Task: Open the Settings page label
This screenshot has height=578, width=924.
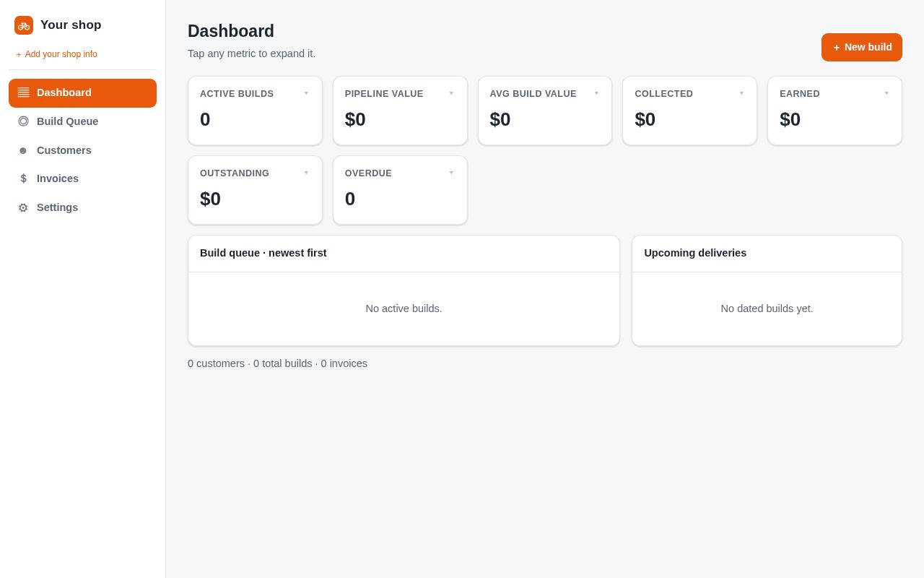Action: 57,207
